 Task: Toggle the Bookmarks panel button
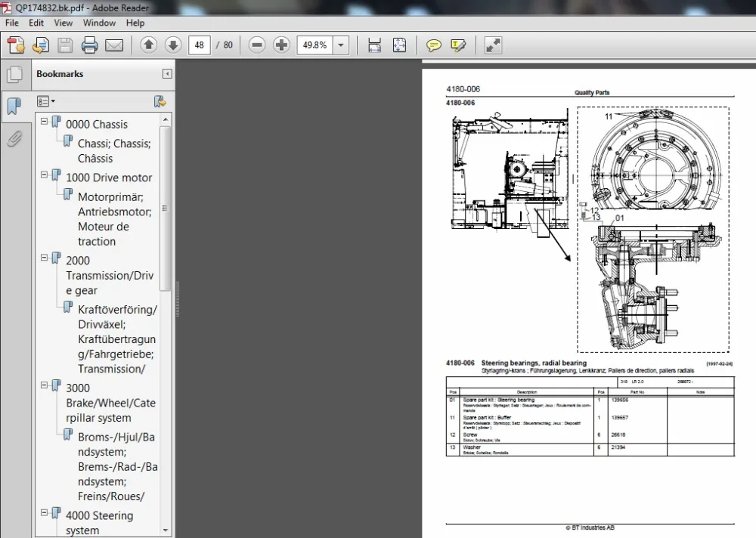14,107
